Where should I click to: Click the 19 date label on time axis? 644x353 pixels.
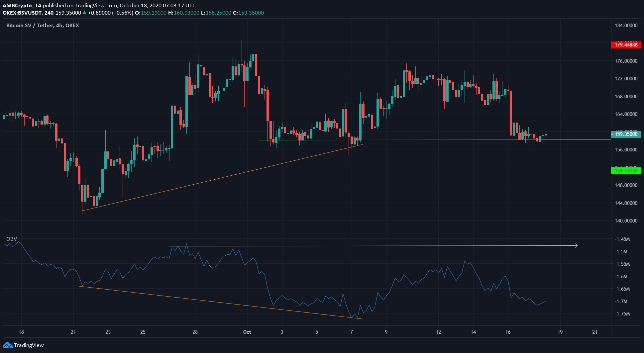click(x=560, y=332)
